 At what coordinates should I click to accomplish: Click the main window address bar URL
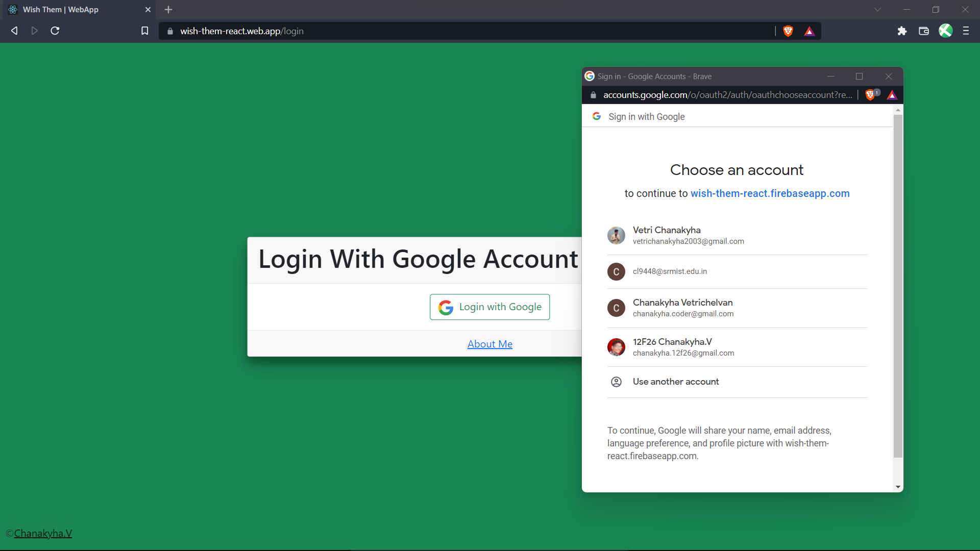point(242,31)
